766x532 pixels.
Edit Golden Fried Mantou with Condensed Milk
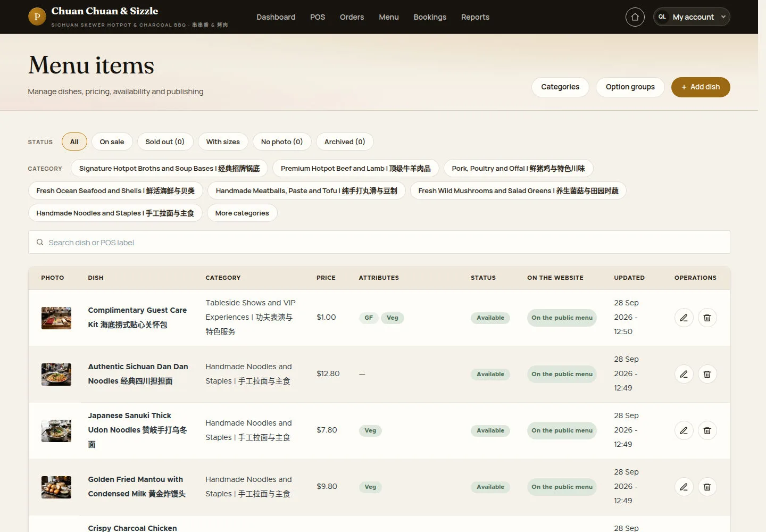point(684,487)
